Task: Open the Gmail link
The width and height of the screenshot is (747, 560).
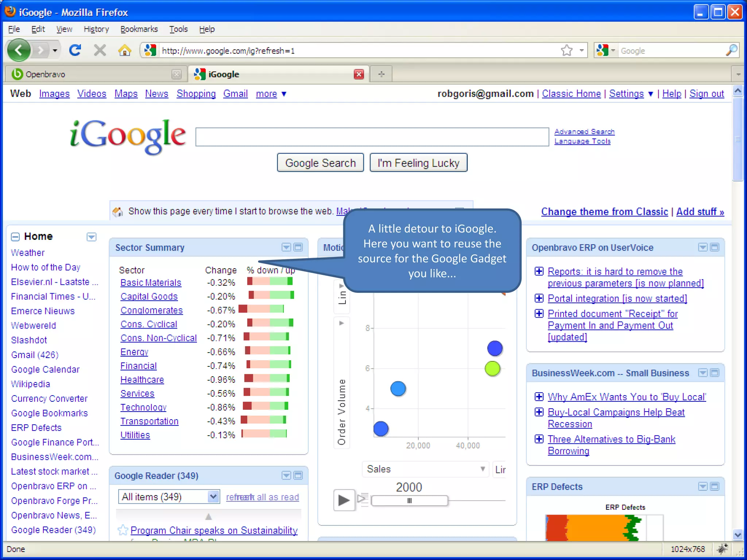Action: click(235, 94)
